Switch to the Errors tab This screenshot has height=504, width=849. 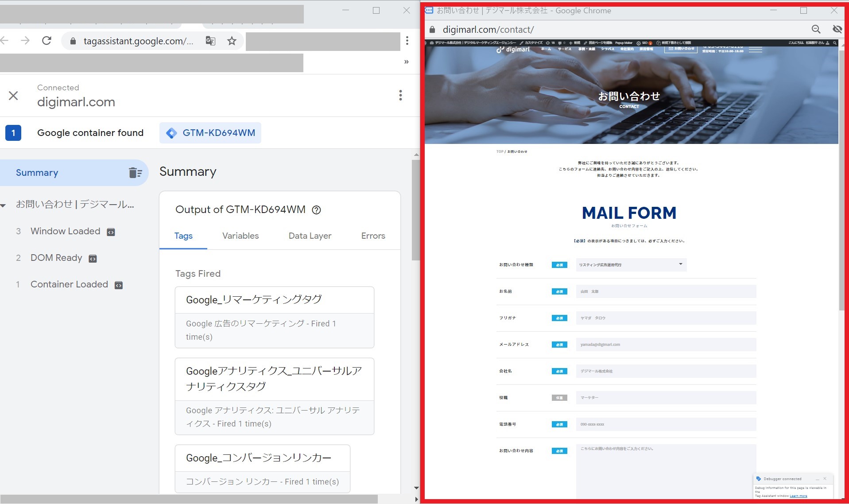[373, 236]
